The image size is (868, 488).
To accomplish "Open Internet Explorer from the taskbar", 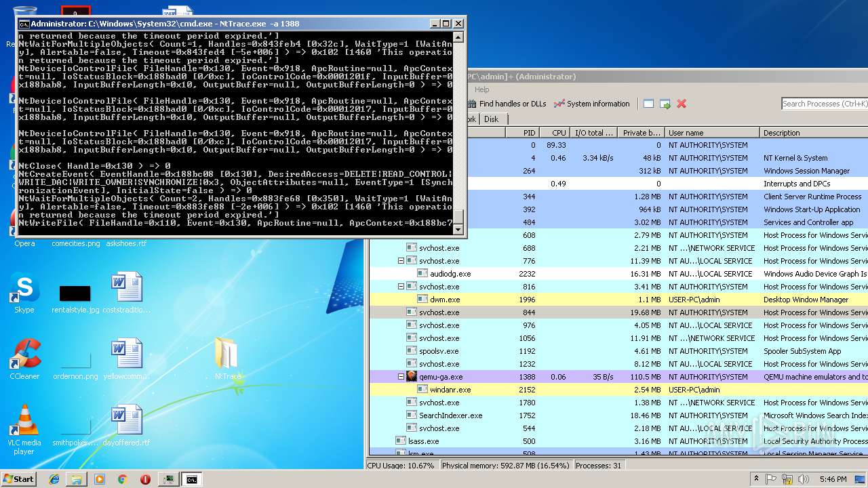I will tap(54, 479).
